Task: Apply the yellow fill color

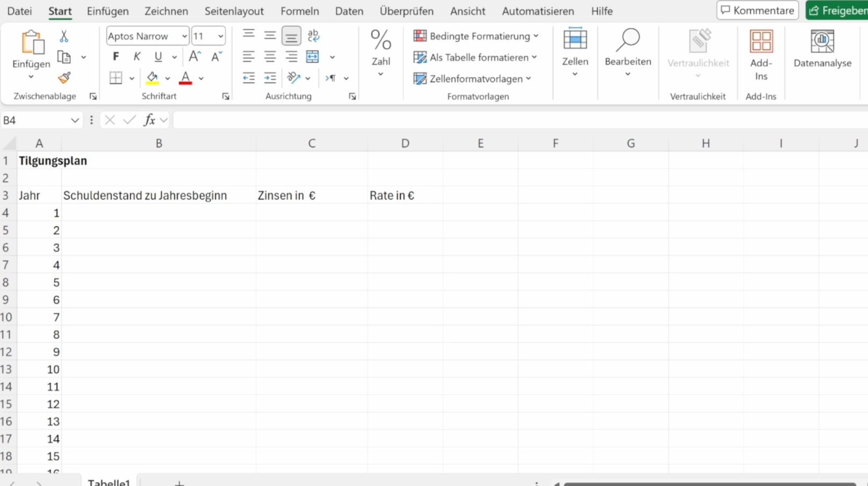Action: [x=152, y=78]
